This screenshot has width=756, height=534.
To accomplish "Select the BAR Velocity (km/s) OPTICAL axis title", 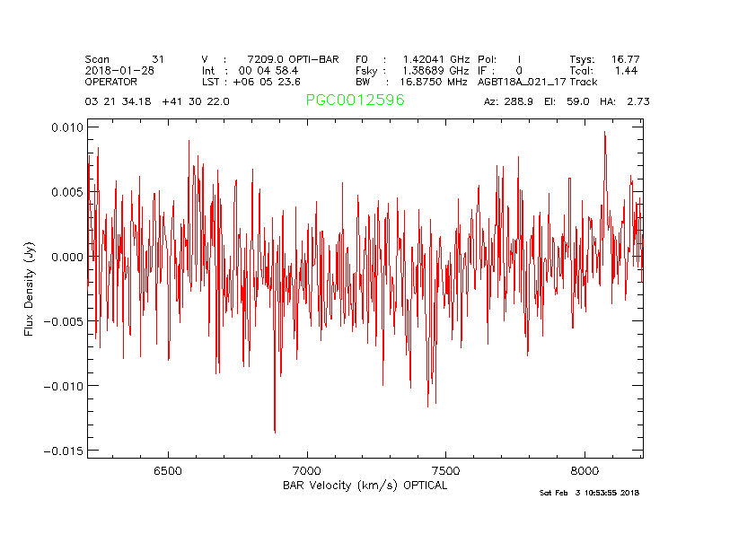I will (365, 486).
